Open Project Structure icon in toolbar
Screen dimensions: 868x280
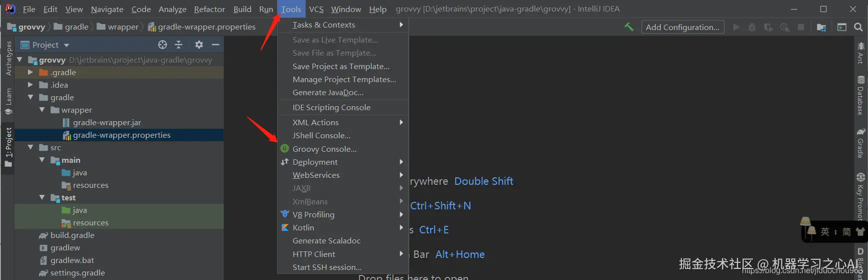pyautogui.click(x=821, y=27)
